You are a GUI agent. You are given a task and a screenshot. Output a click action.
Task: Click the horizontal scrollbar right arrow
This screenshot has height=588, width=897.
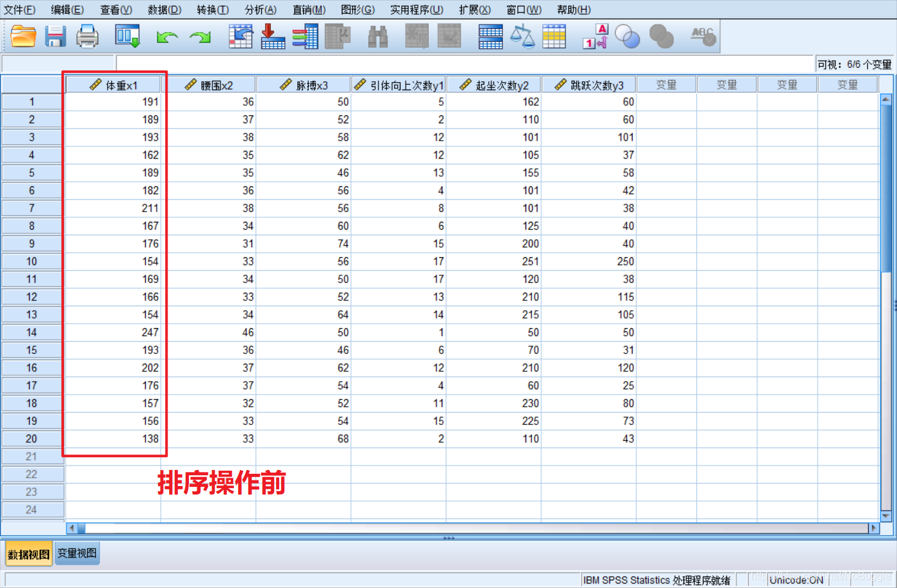pos(874,528)
